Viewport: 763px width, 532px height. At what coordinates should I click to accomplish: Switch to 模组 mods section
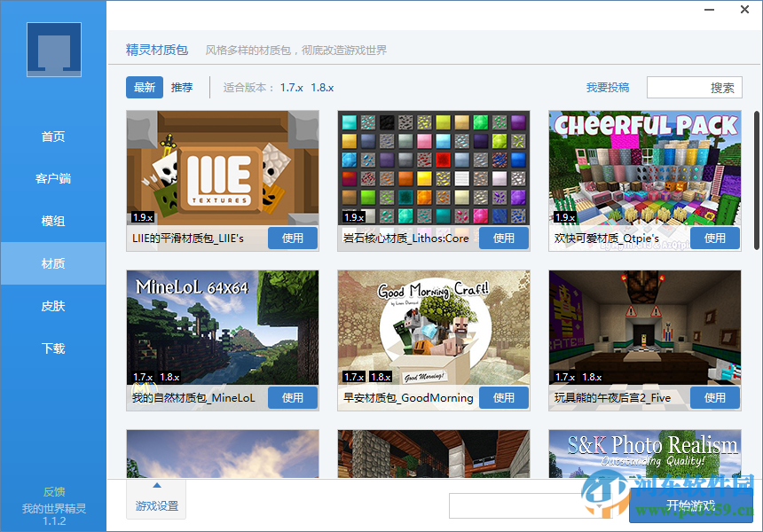point(52,221)
